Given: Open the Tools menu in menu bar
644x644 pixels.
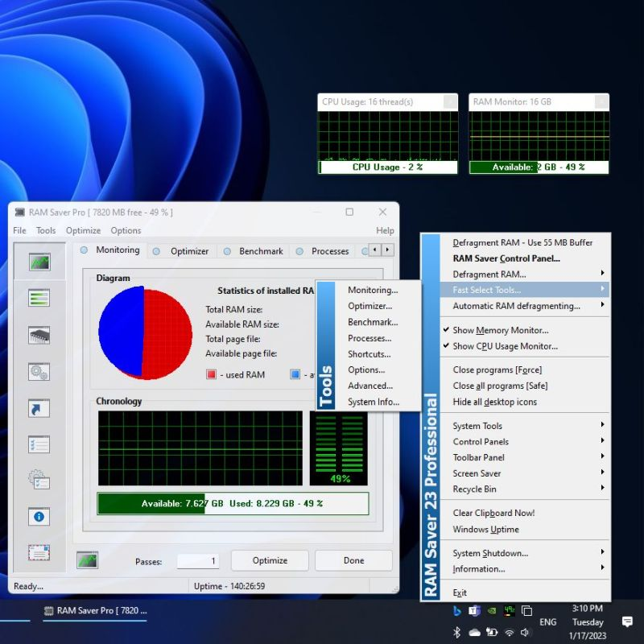Looking at the screenshot, I should 46,230.
